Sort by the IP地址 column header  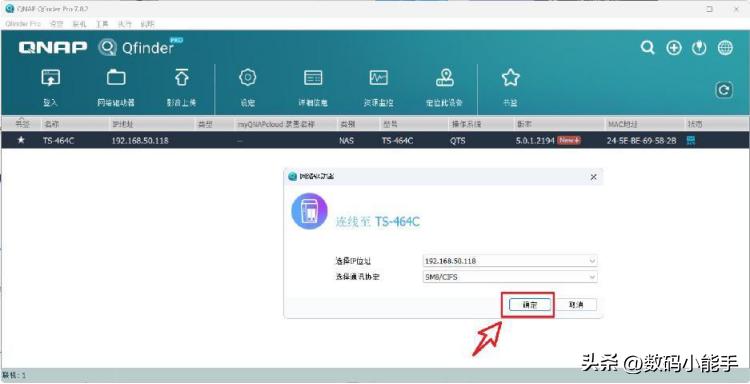click(122, 124)
